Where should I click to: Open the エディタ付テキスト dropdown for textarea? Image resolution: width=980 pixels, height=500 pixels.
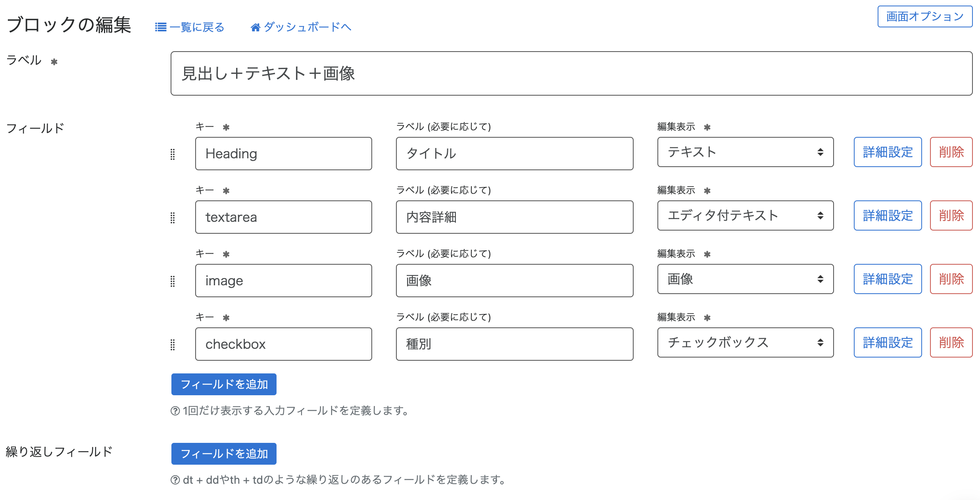click(745, 216)
